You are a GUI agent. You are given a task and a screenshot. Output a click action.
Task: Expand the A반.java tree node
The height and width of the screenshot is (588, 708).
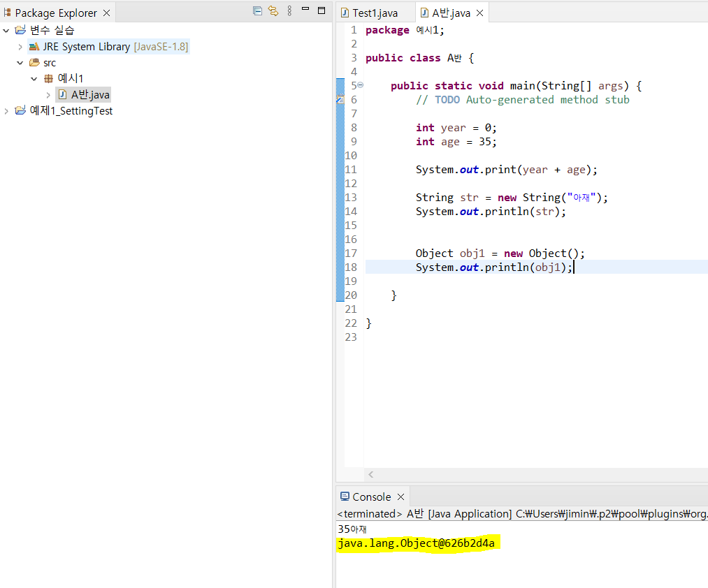point(48,95)
